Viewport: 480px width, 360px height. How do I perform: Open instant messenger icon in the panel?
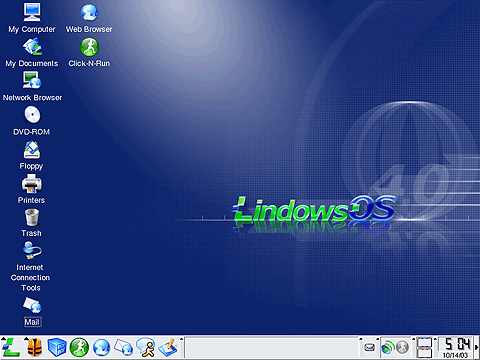tap(146, 348)
